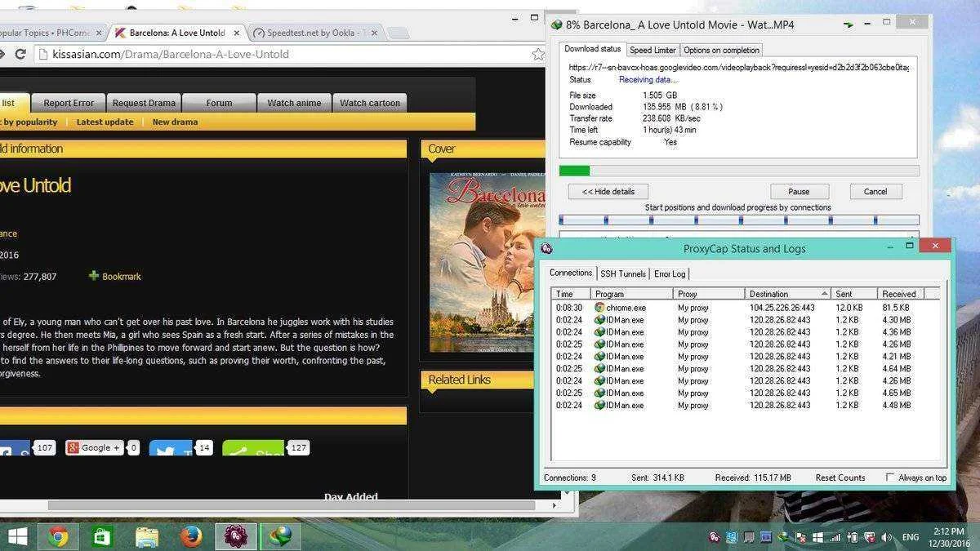Open the Watch anime link
The image size is (980, 551).
pos(294,103)
